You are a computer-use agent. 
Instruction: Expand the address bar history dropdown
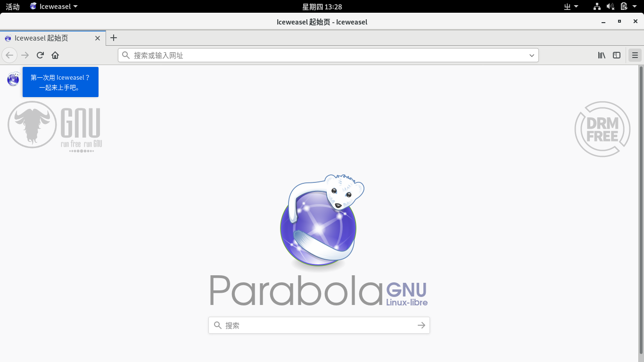pyautogui.click(x=532, y=55)
